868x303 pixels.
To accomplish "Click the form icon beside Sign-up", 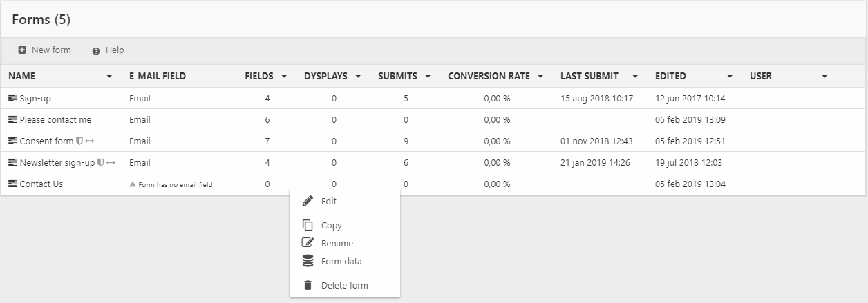I will [x=12, y=99].
